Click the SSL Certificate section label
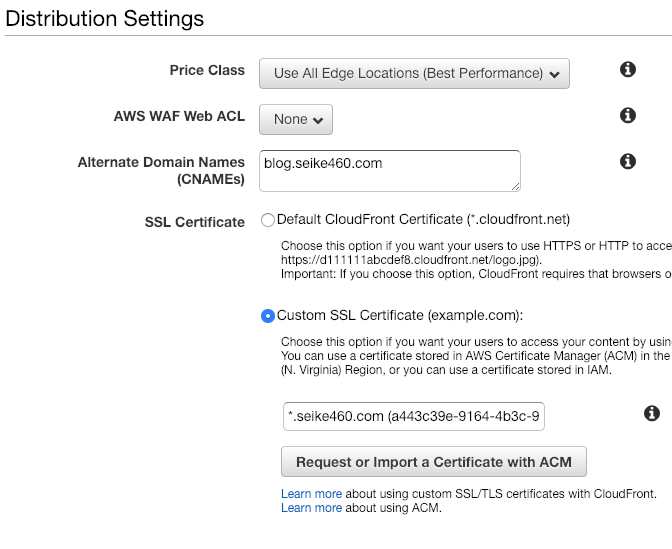 tap(194, 222)
